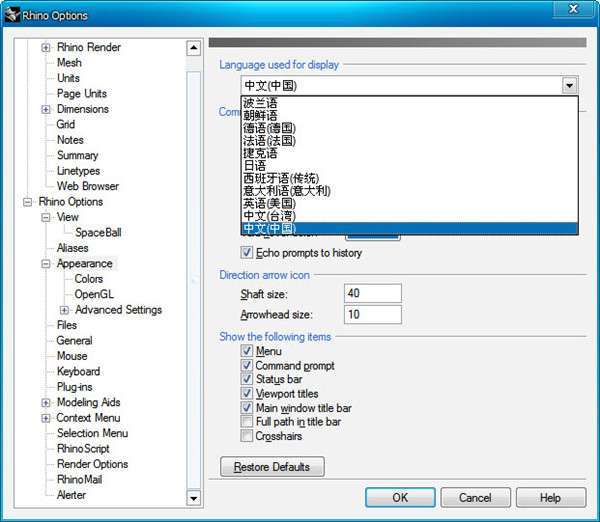This screenshot has width=600, height=522.
Task: Expand the Modeling Aids node
Action: pyautogui.click(x=46, y=403)
